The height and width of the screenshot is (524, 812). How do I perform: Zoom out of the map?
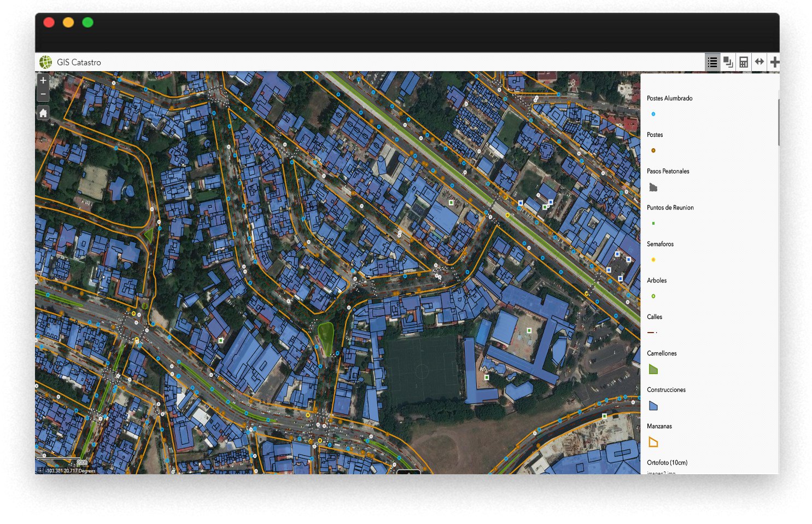(x=43, y=94)
